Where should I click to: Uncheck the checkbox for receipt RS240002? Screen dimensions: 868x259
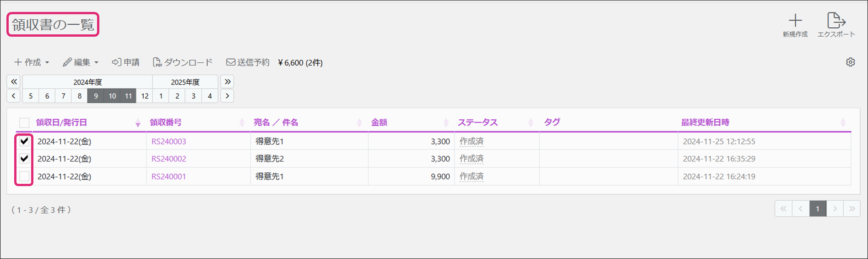tap(24, 159)
